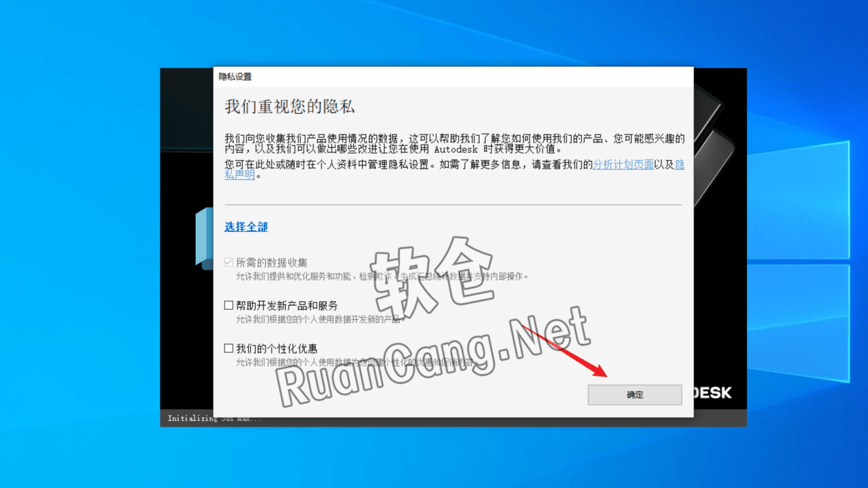
Task: Click the 确定 confirm button
Action: 635,394
